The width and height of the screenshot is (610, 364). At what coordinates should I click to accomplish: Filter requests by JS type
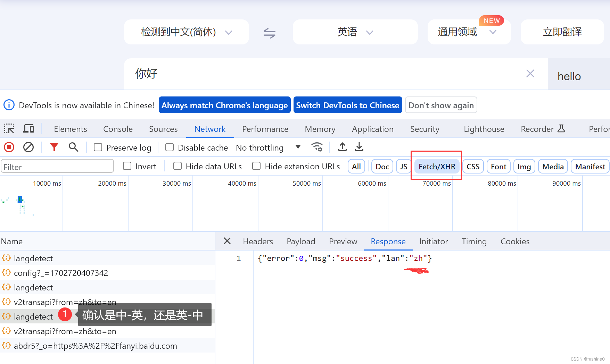(403, 167)
